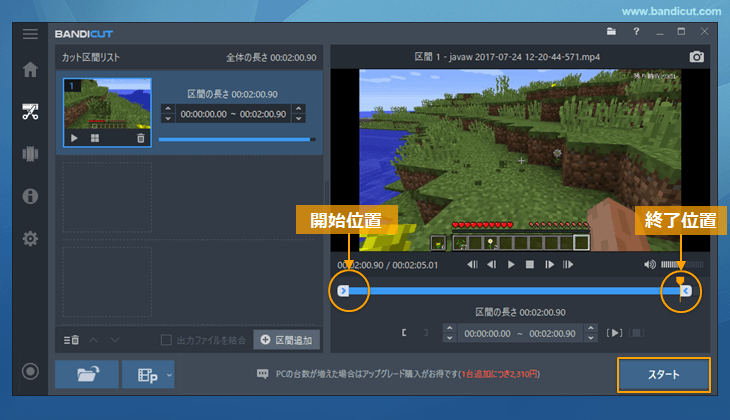Open a video file with the folder button
The width and height of the screenshot is (730, 420).
[x=87, y=374]
